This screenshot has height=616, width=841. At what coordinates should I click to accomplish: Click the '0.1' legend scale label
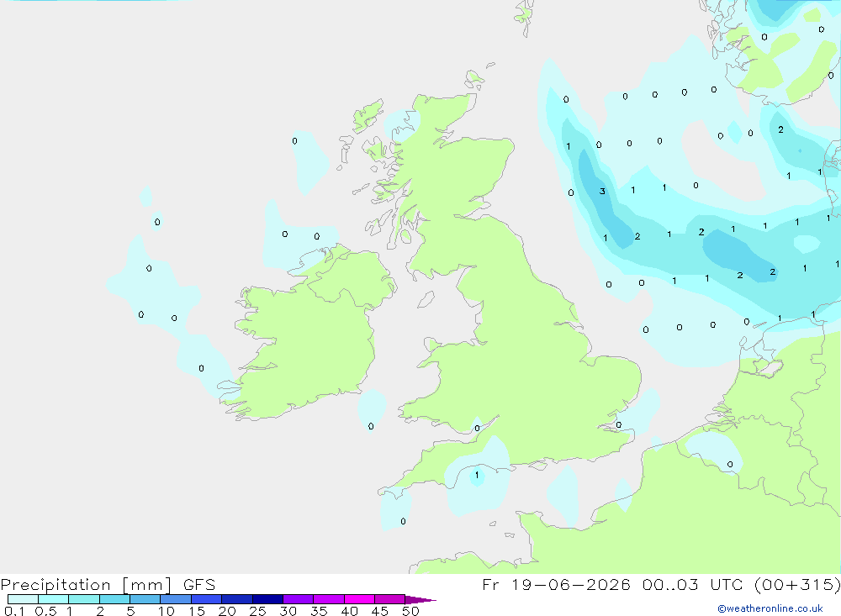(x=14, y=611)
